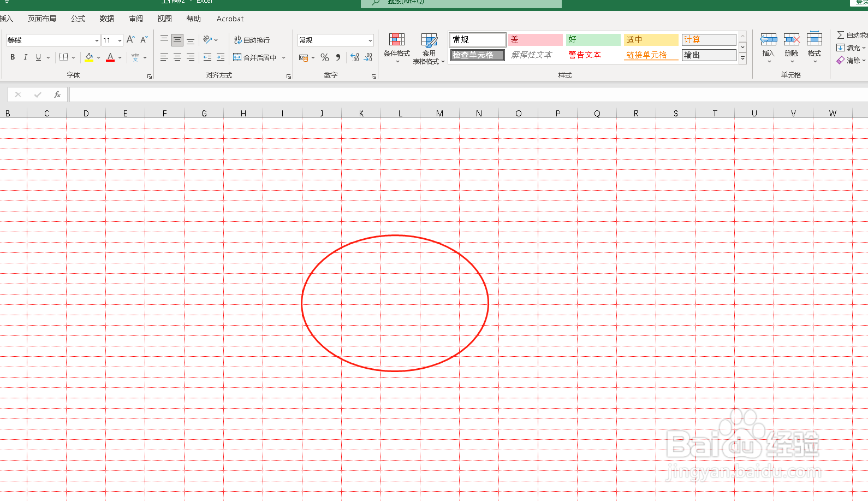This screenshot has height=501, width=868.
Task: Apply yellow fill color bucket
Action: tap(89, 57)
